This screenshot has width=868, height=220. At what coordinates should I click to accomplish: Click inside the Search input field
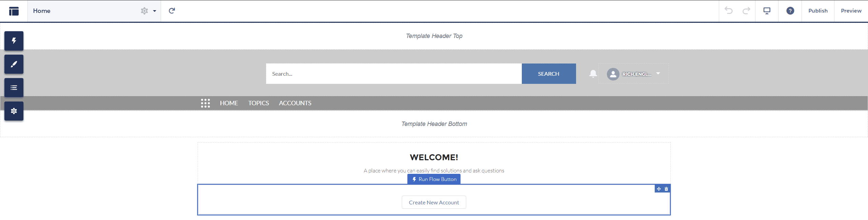393,74
